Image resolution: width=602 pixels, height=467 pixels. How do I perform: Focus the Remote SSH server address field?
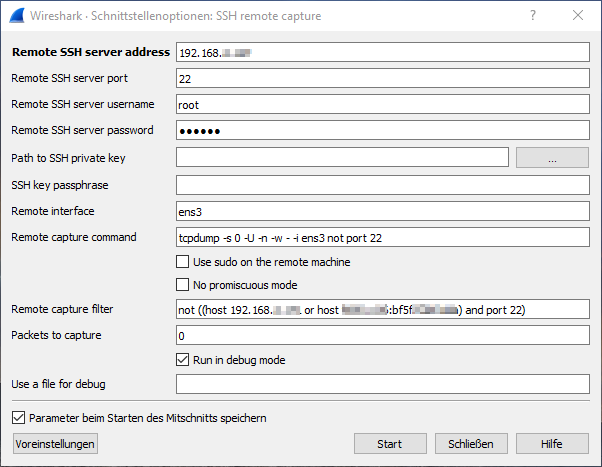[383, 52]
